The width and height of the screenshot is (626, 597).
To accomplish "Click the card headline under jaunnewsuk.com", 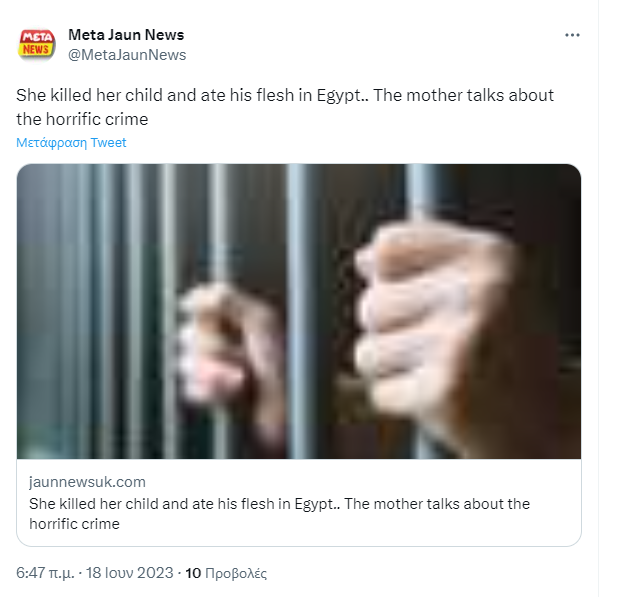I will click(279, 514).
